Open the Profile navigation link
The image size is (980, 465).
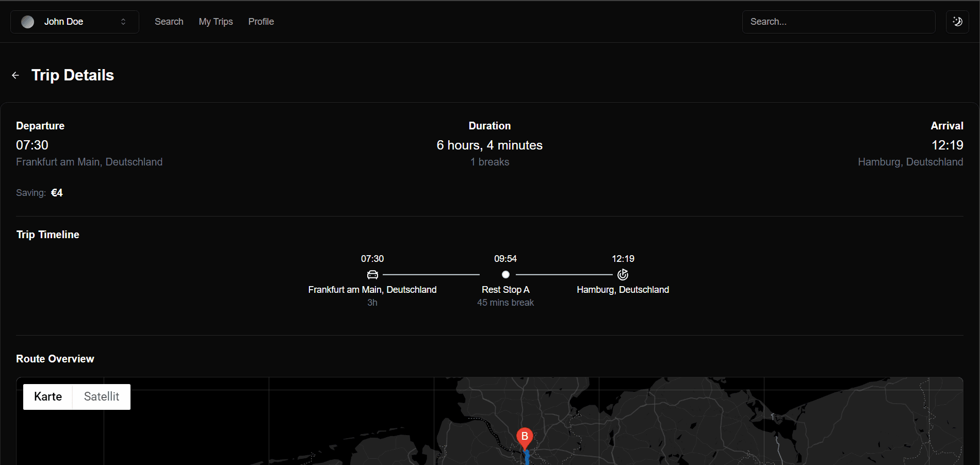point(261,22)
